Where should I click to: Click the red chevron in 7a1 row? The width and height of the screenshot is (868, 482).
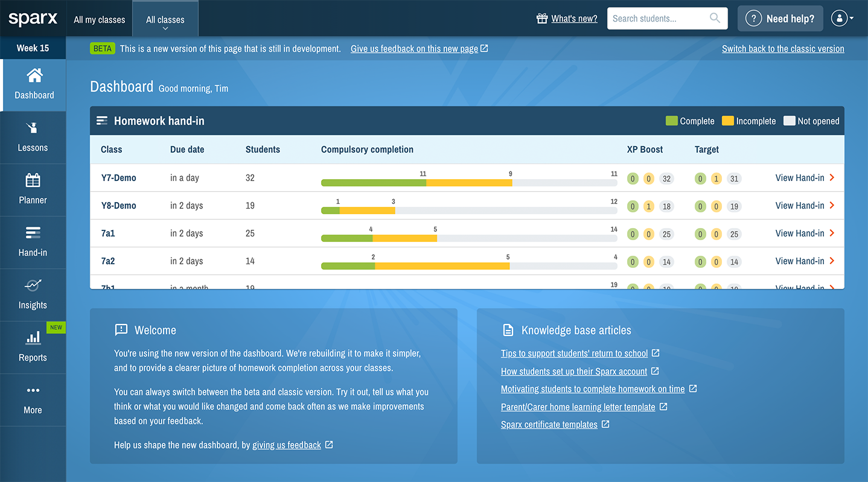click(832, 233)
